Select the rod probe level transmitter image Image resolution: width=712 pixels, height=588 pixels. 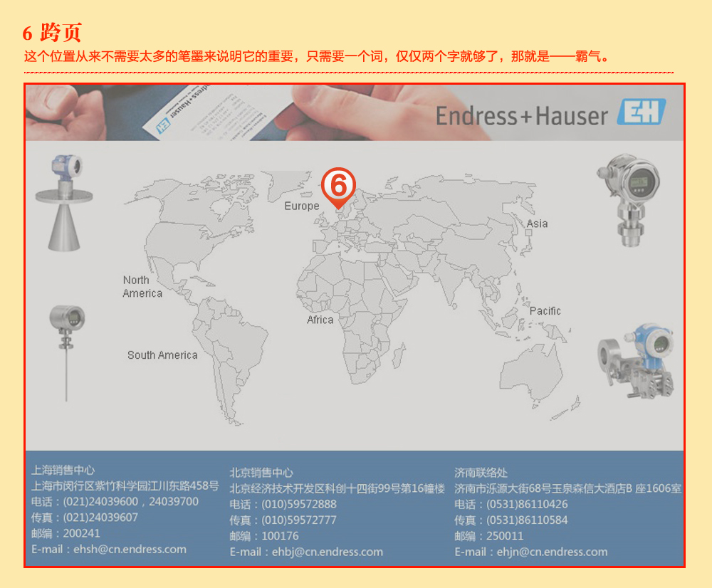click(x=67, y=349)
